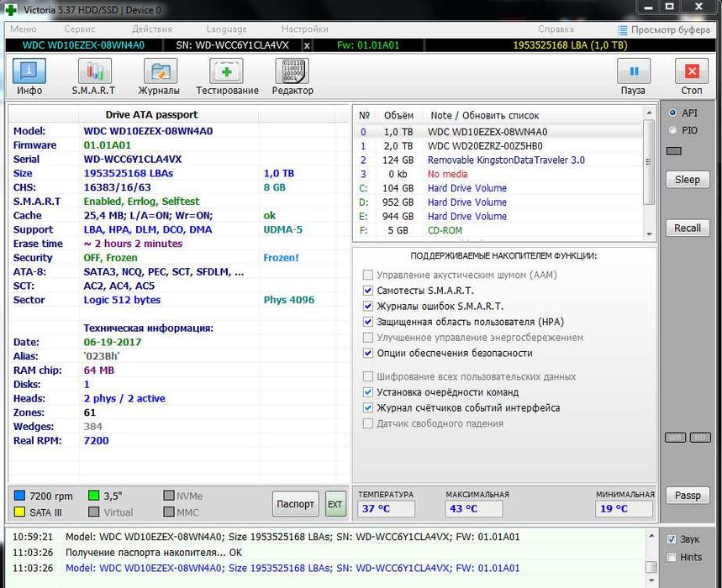Viewport: 722px width, 588px height.
Task: Open the Меню menu
Action: pos(23,29)
